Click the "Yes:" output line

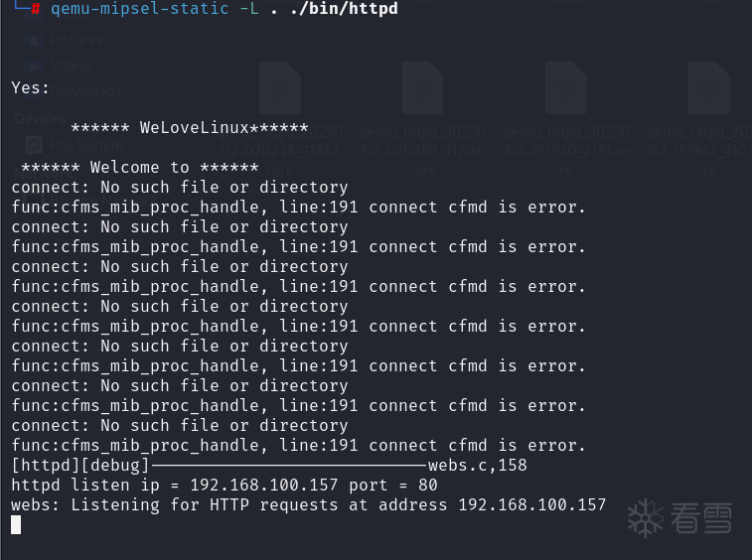tap(31, 88)
